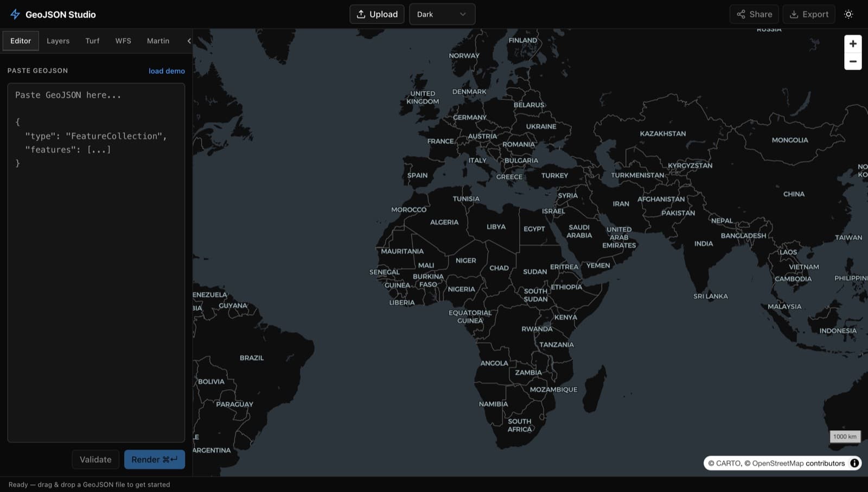This screenshot has width=868, height=492.
Task: Click the PASTE GEOJSON heading
Action: (x=37, y=71)
